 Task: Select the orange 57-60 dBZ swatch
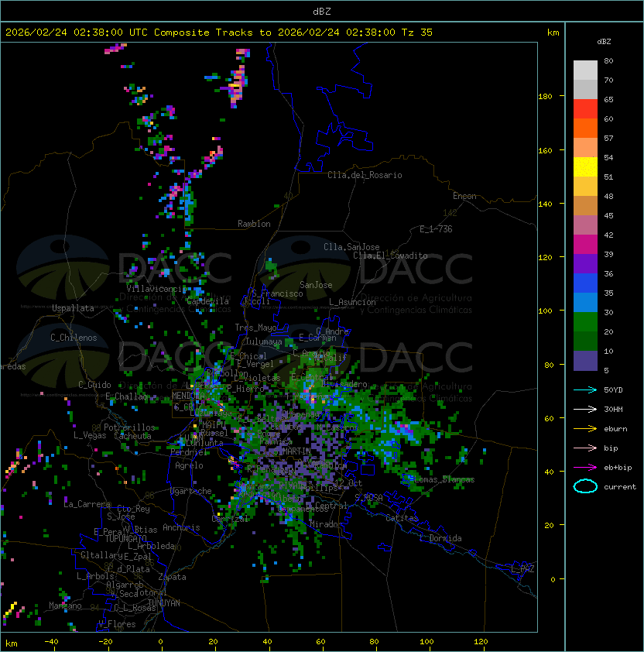(585, 129)
